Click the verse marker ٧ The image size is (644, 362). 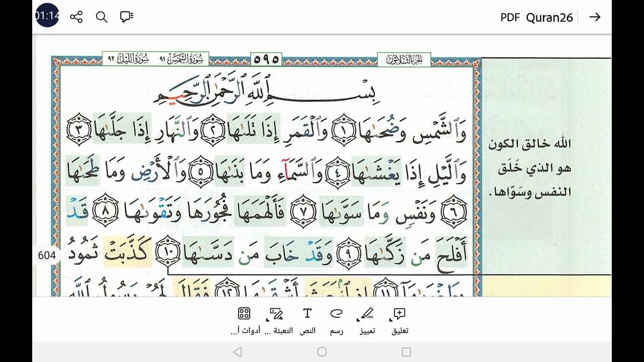click(303, 211)
